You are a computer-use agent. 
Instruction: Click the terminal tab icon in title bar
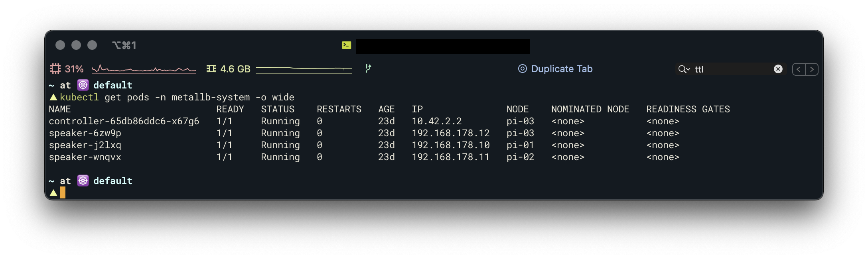click(x=346, y=45)
